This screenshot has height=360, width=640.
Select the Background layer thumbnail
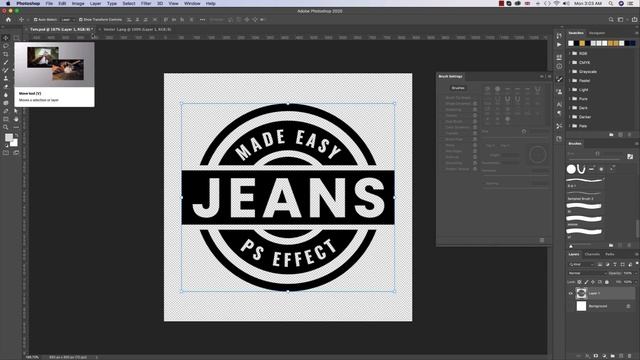click(581, 306)
